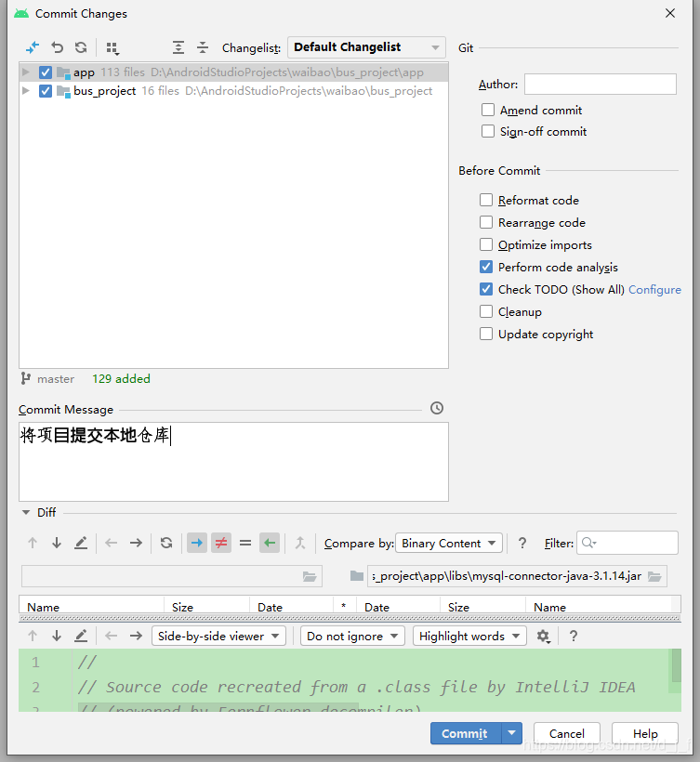Click in the Author input field

pyautogui.click(x=601, y=84)
